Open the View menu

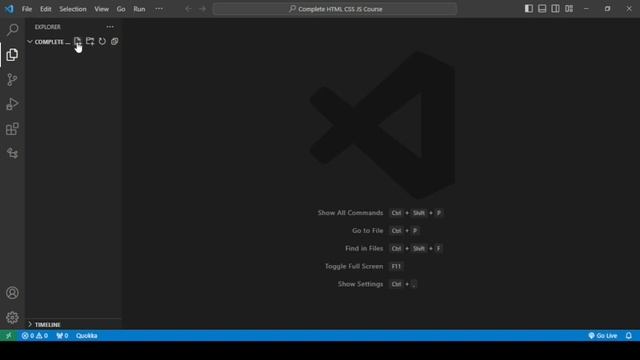tap(101, 9)
